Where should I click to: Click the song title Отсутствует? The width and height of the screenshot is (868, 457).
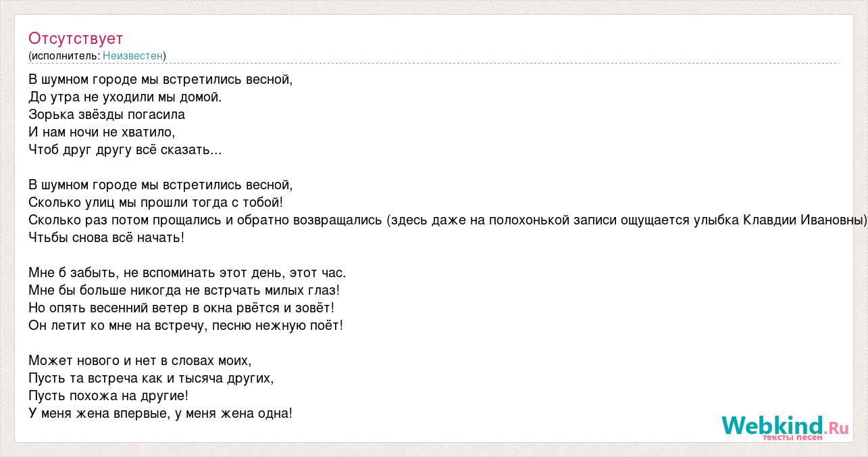pos(76,38)
